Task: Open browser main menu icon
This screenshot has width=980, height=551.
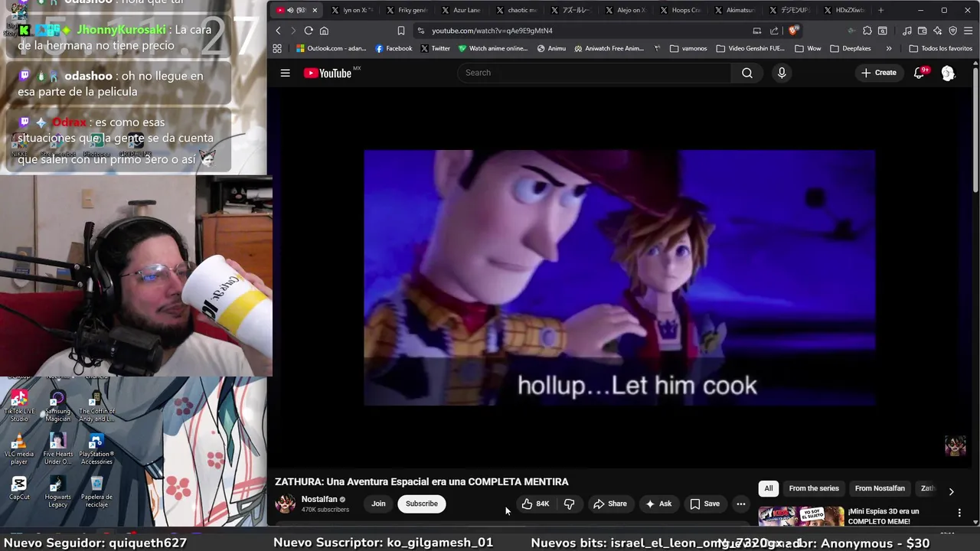Action: tap(968, 31)
